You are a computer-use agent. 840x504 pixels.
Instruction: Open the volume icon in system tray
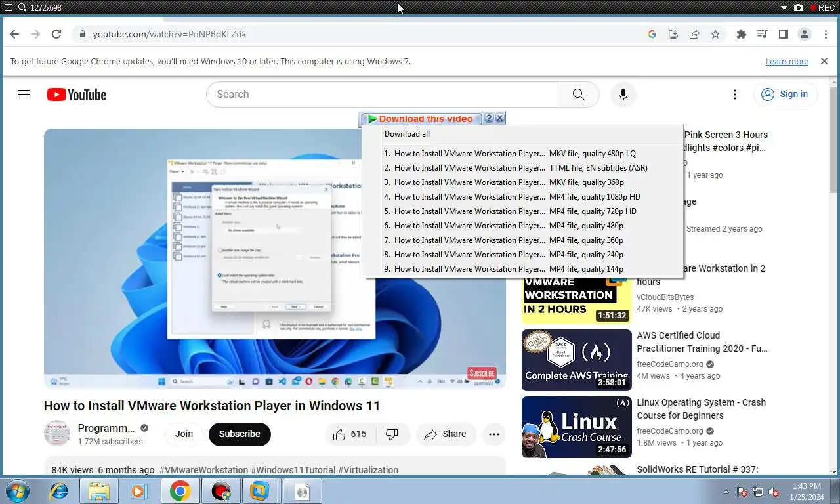(774, 492)
